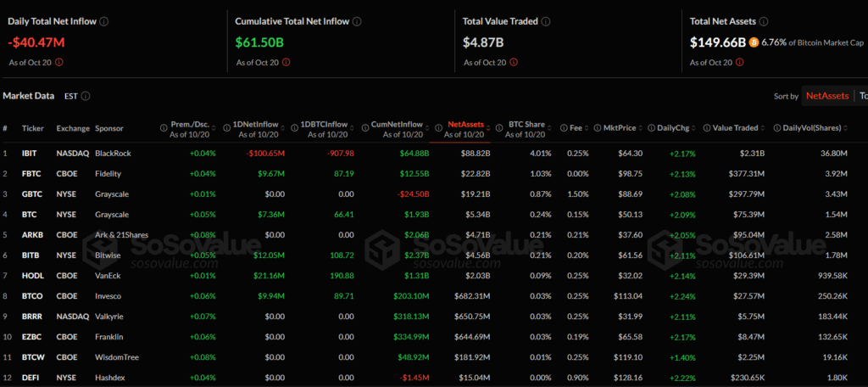Click info icon beside Market Data EST
868x387 pixels.
tap(86, 96)
